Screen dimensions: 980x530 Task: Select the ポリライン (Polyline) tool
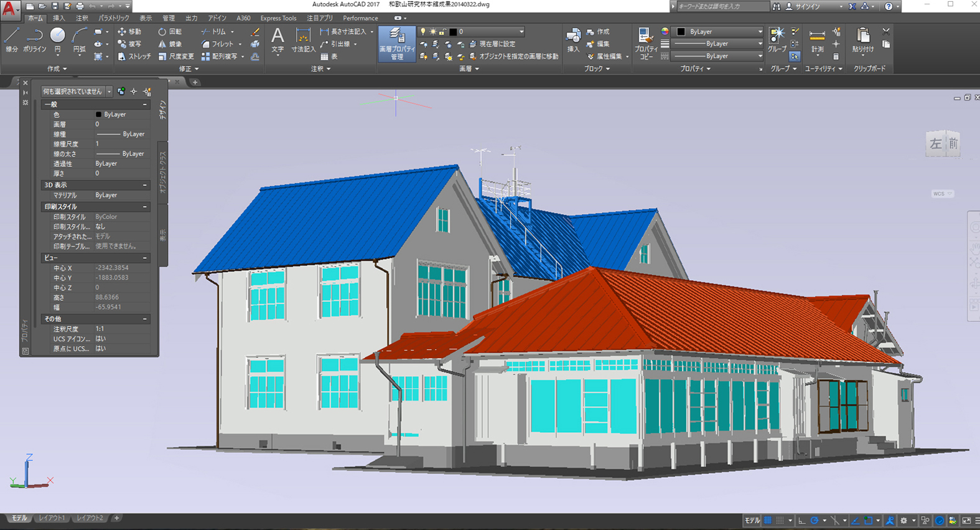click(35, 39)
